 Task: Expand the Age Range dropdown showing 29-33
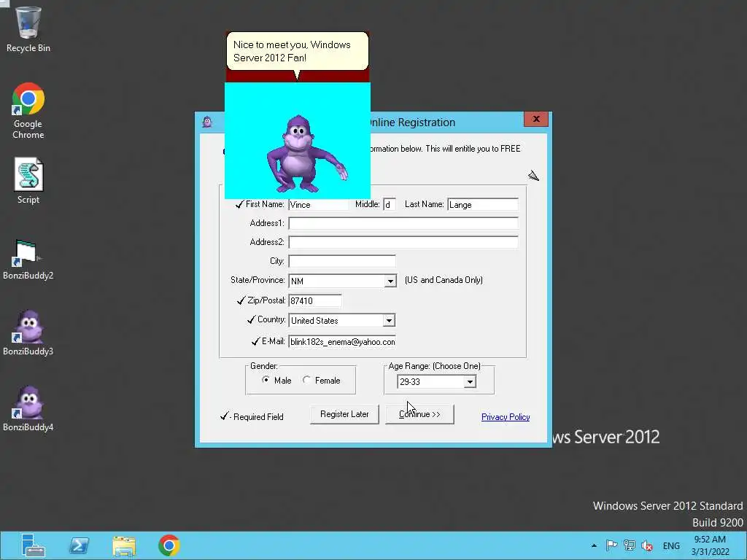[470, 381]
